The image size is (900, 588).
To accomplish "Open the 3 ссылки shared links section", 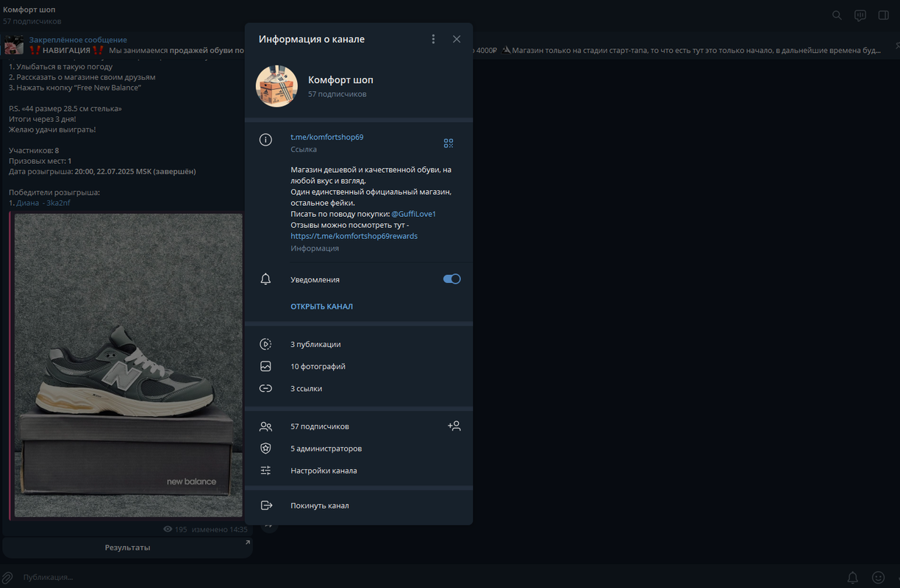I will (x=359, y=388).
